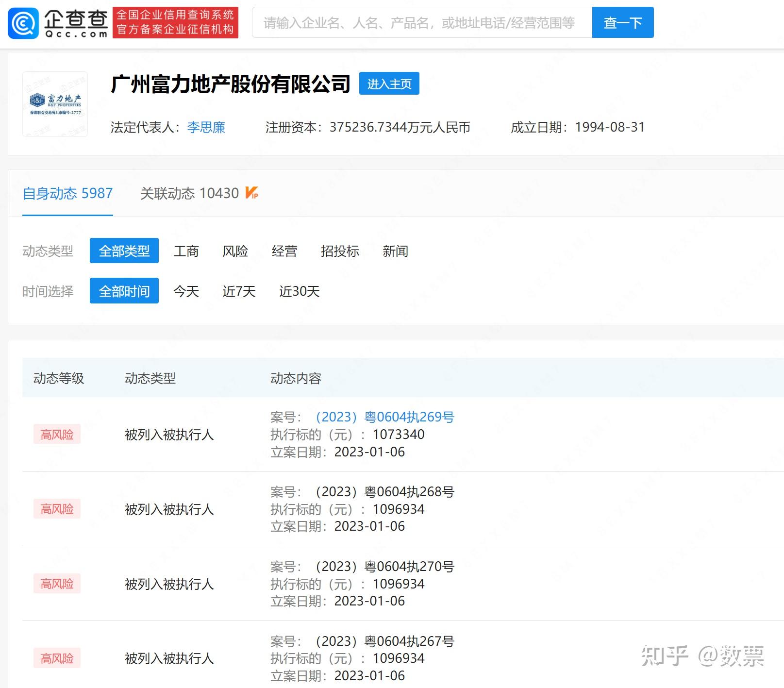Show only 今天 dynamics
This screenshot has width=784, height=688.
pos(186,291)
